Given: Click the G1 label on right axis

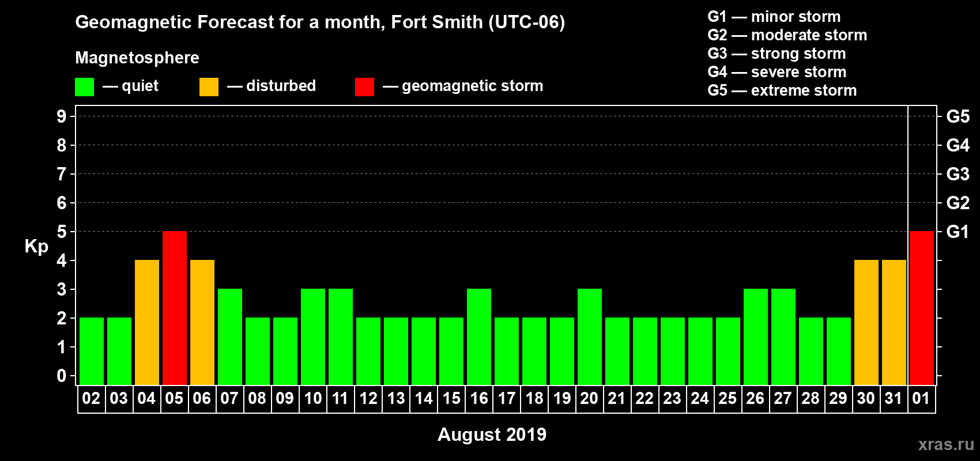Looking at the screenshot, I should (958, 232).
